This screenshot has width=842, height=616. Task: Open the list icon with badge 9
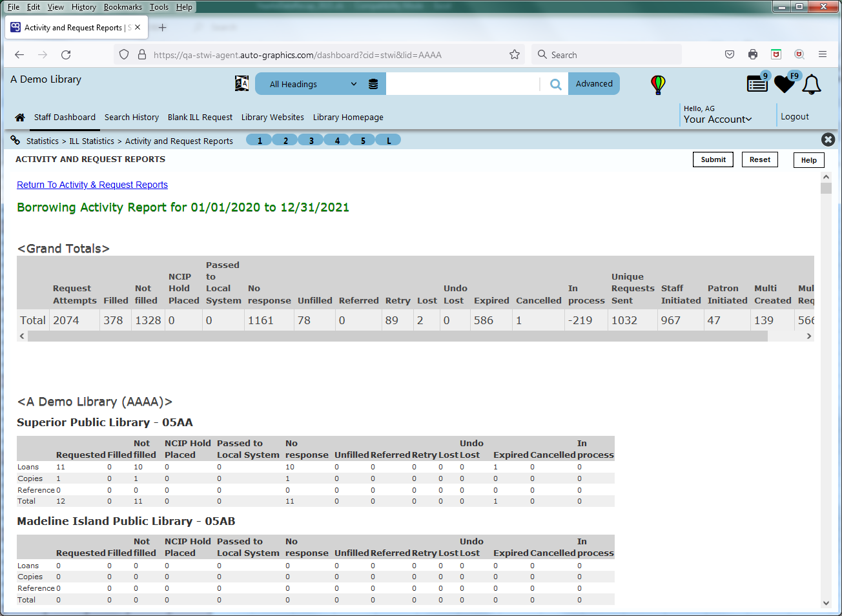point(757,83)
